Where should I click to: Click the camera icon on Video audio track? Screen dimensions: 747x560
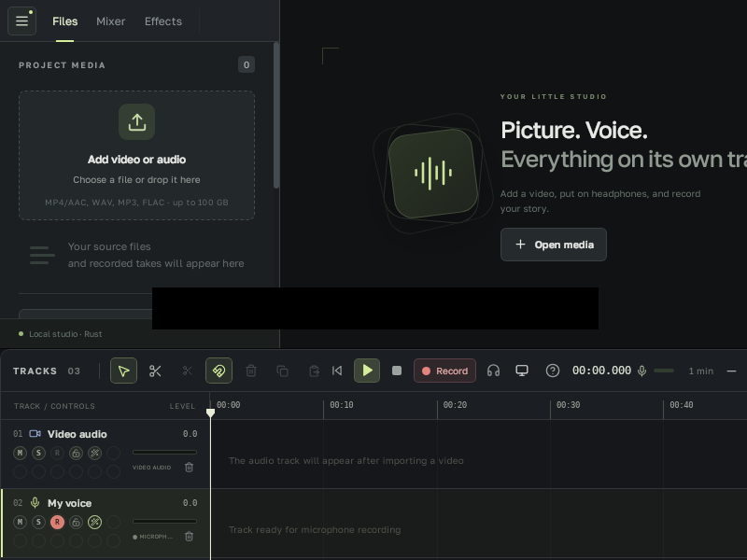pos(35,434)
